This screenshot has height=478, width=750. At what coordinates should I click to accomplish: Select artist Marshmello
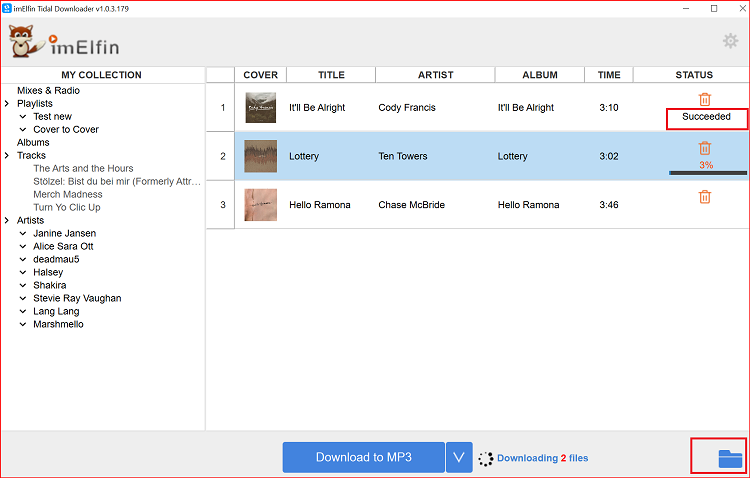click(x=58, y=324)
